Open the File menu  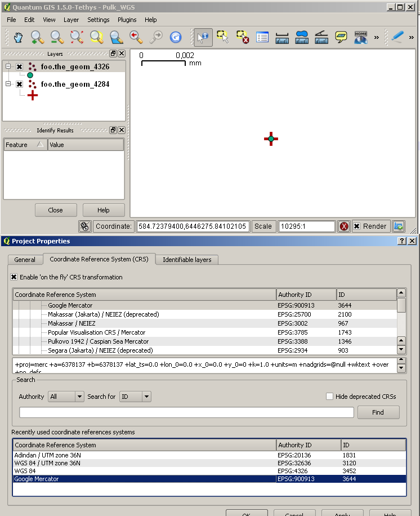(x=11, y=20)
